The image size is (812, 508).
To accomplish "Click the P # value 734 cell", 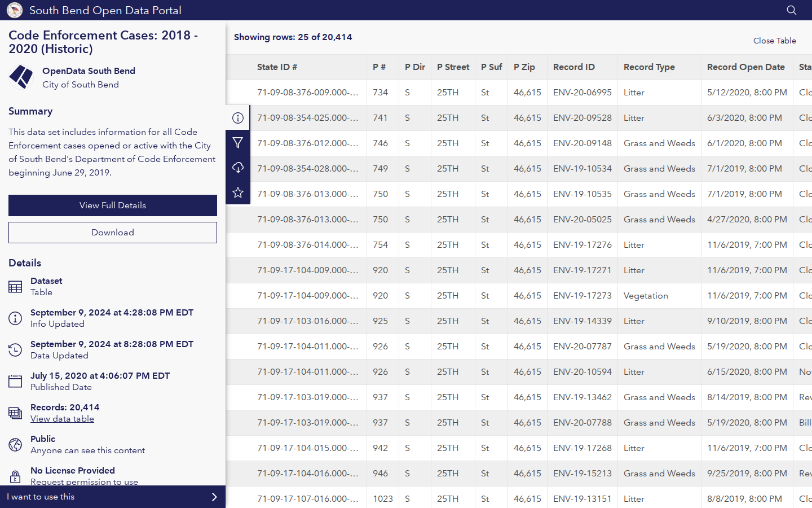I will (382, 93).
